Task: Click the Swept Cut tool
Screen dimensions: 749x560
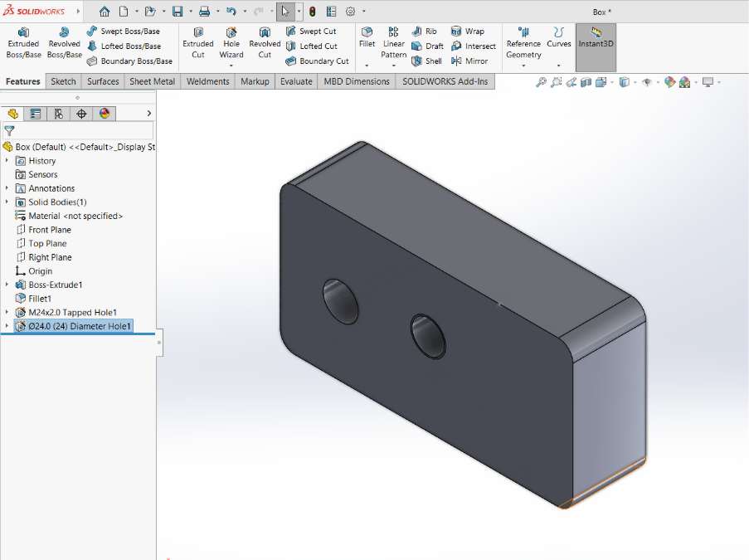Action: coord(311,31)
